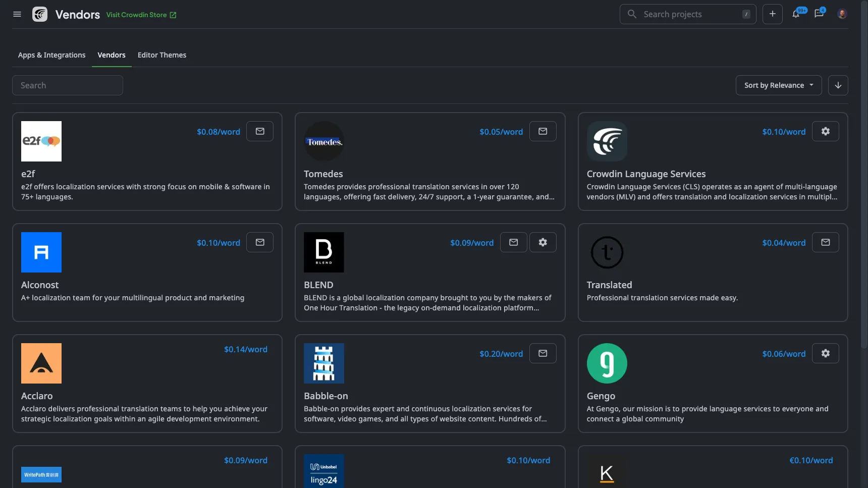Follow the Visit Crowdin Store link

pos(141,15)
